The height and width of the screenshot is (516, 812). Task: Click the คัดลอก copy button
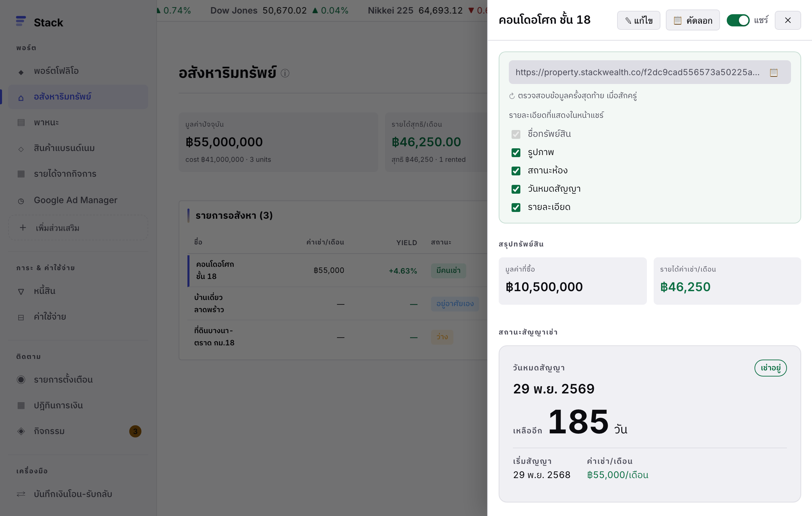(693, 20)
